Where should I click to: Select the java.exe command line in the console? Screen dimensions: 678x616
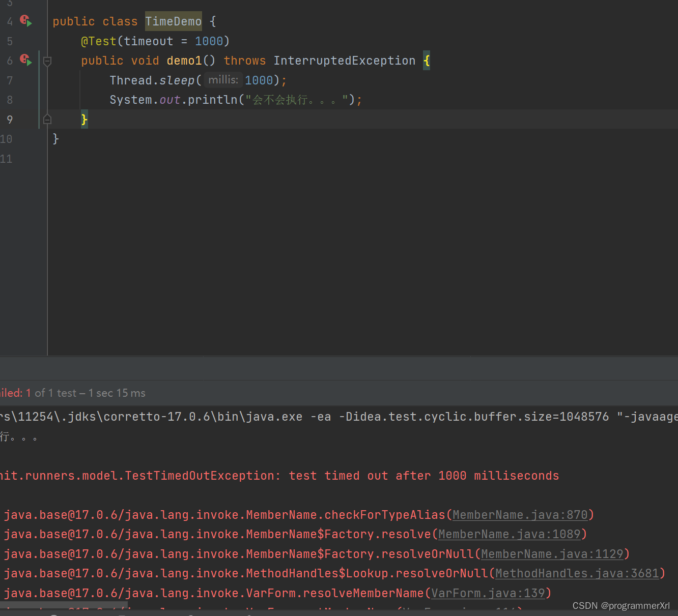pos(339,417)
